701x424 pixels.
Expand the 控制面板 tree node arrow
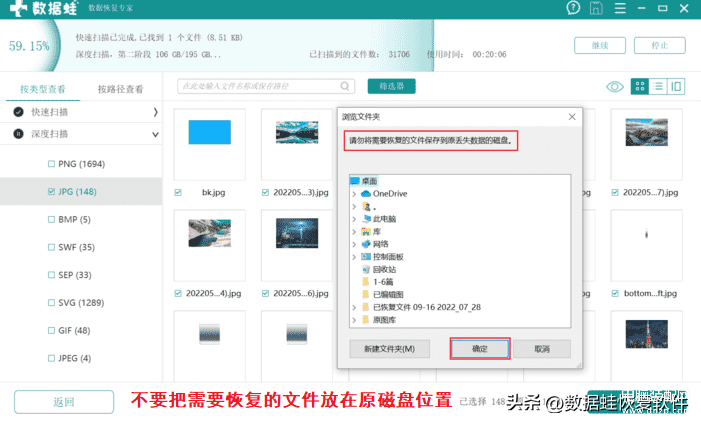click(x=354, y=257)
